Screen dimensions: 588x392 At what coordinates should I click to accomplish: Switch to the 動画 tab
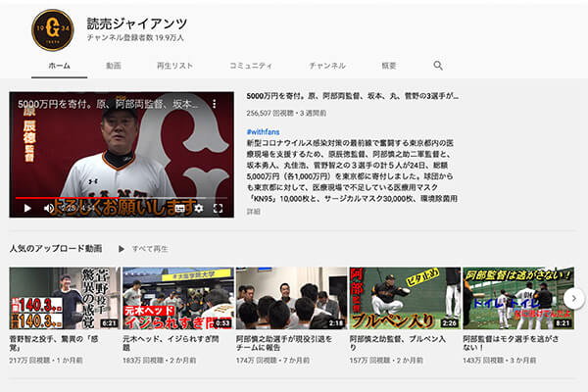tap(114, 66)
